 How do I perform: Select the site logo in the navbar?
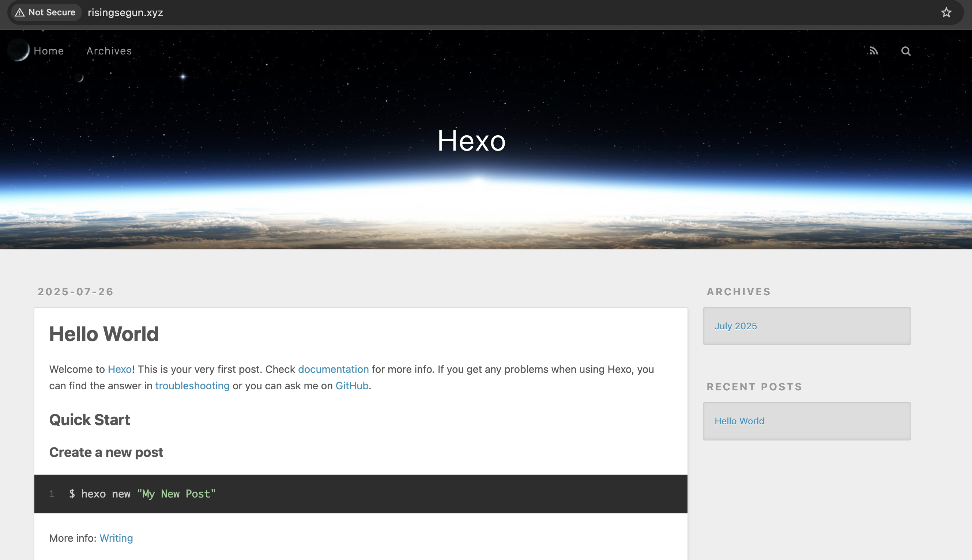click(18, 50)
